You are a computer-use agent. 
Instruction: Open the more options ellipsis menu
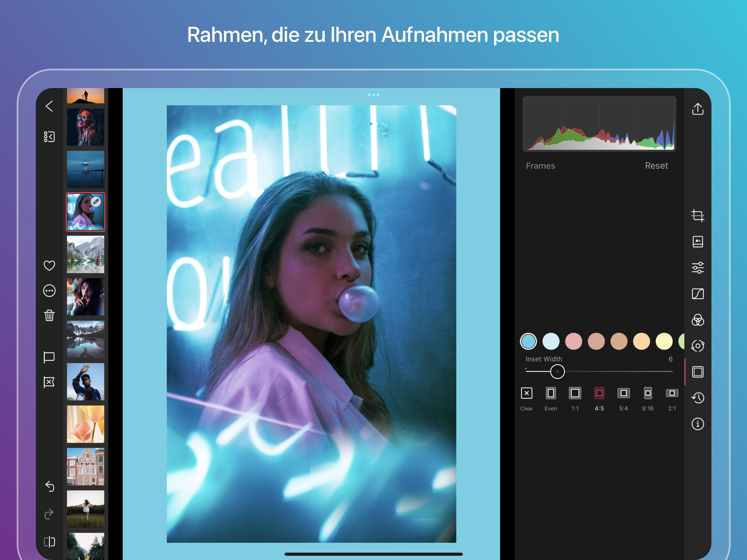click(49, 290)
